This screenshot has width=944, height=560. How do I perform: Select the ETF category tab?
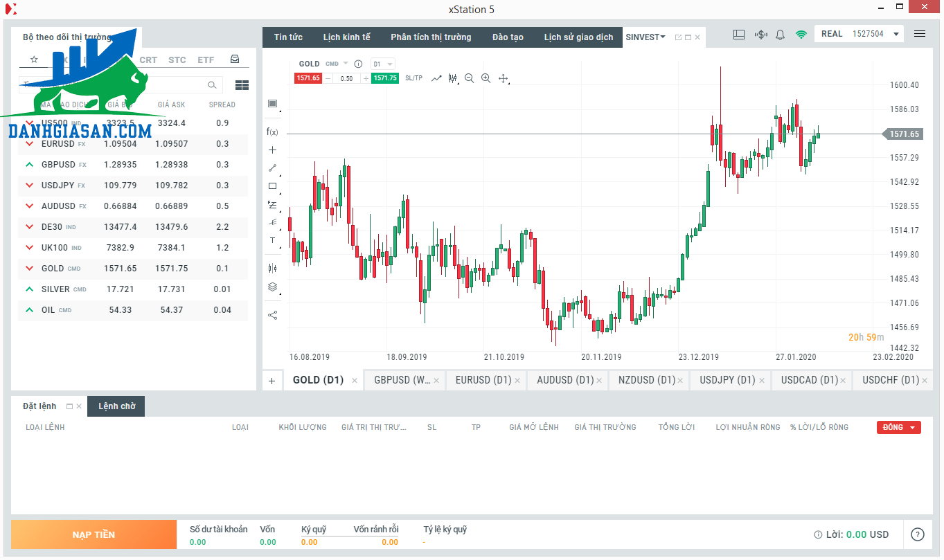206,60
